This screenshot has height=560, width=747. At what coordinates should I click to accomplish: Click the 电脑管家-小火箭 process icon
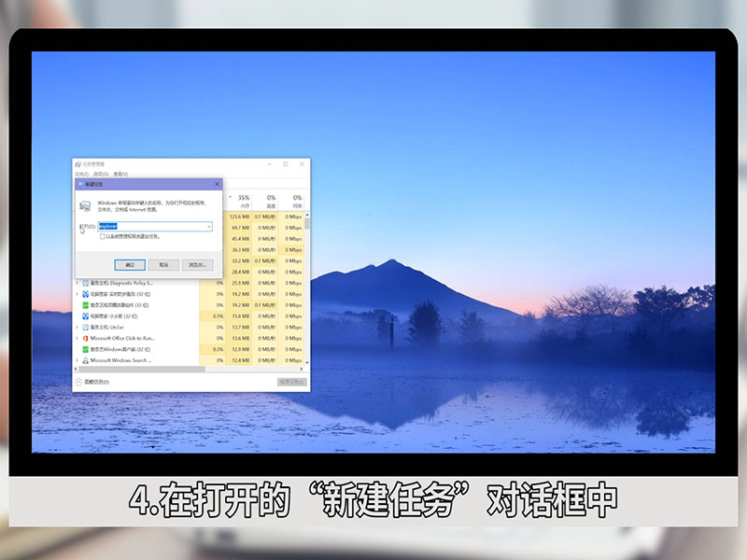coord(86,316)
